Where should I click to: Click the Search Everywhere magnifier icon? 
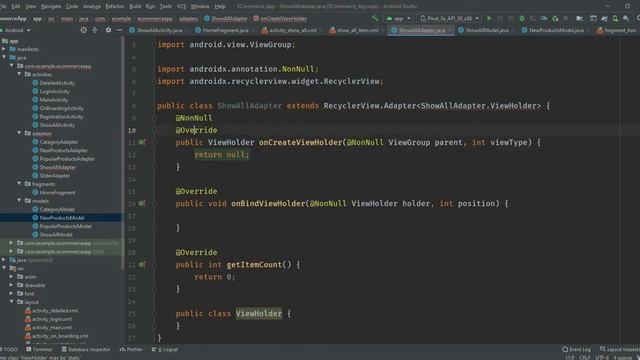tap(638, 18)
